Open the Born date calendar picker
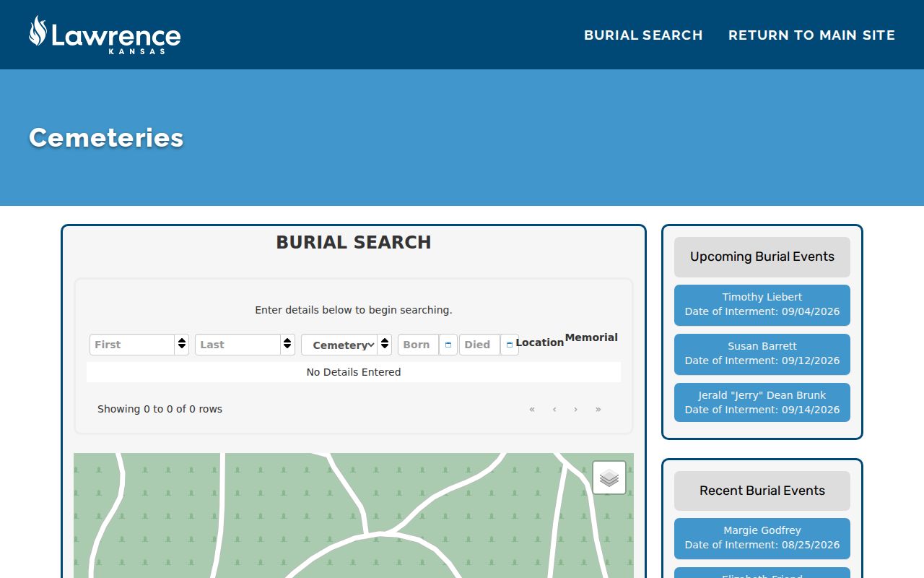The height and width of the screenshot is (578, 924). (448, 345)
